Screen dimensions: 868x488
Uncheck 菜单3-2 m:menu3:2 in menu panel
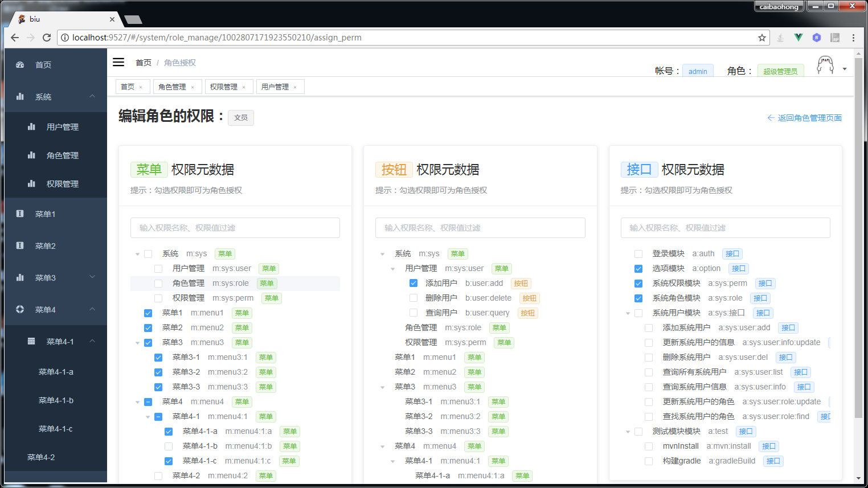pos(158,372)
